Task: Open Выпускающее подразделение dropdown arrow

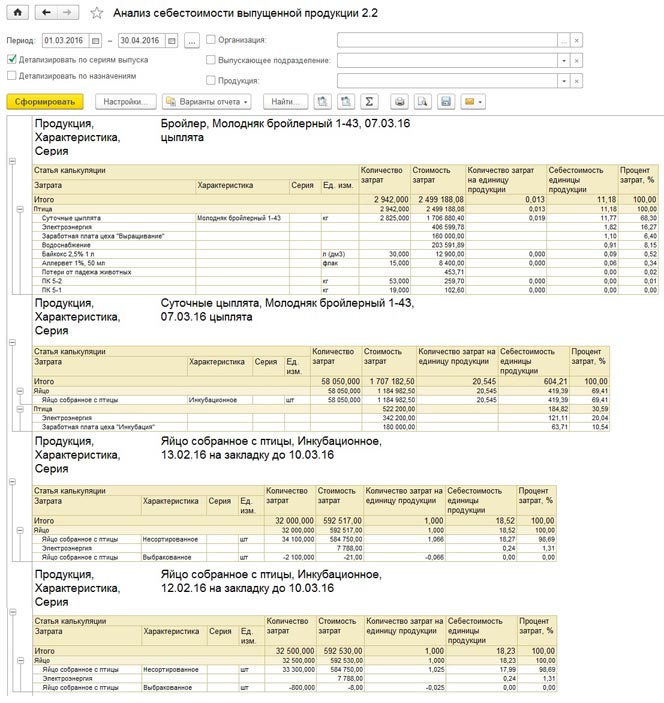Action: click(564, 61)
